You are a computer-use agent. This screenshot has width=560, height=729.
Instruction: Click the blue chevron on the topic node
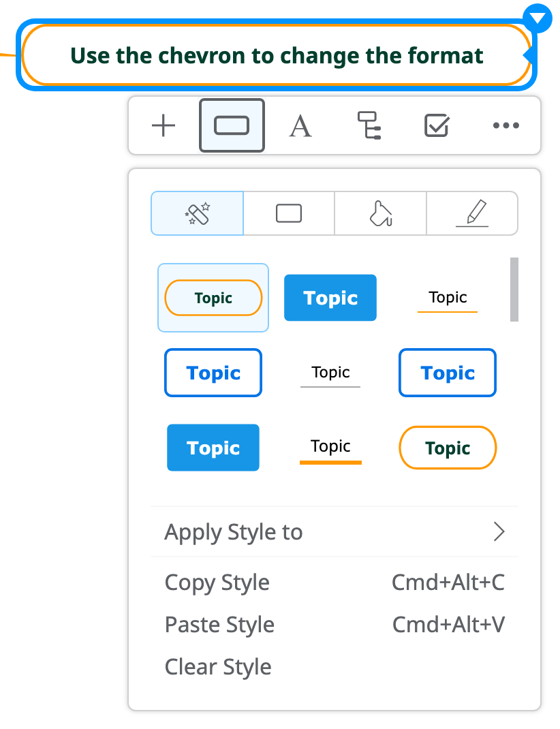coord(539,18)
